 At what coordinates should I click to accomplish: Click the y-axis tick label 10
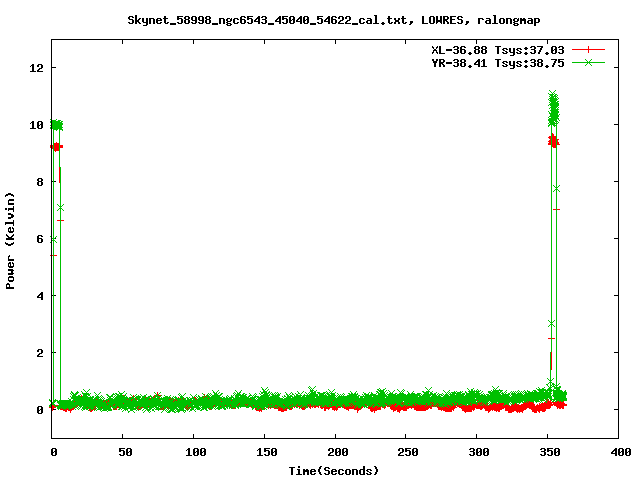pos(36,125)
